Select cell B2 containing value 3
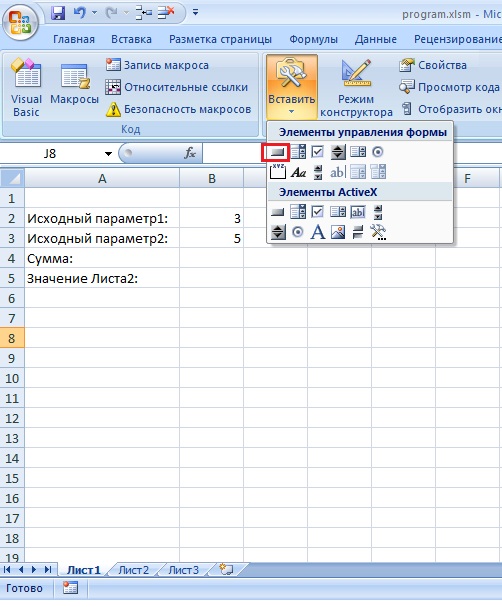Image resolution: width=502 pixels, height=607 pixels. [212, 218]
